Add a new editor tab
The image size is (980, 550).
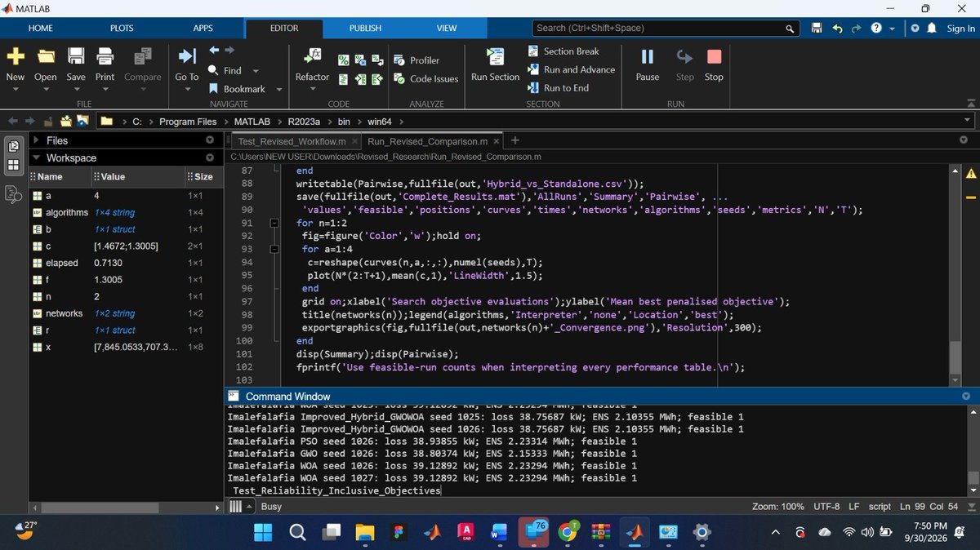click(514, 141)
